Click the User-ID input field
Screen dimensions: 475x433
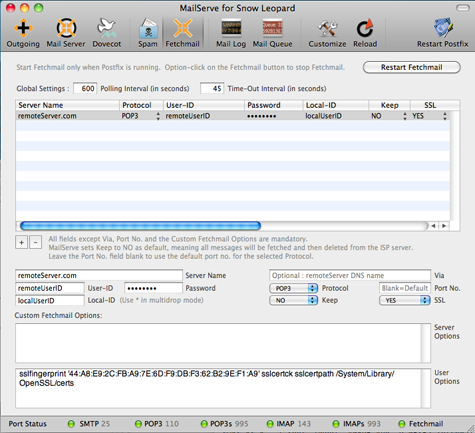[x=50, y=288]
